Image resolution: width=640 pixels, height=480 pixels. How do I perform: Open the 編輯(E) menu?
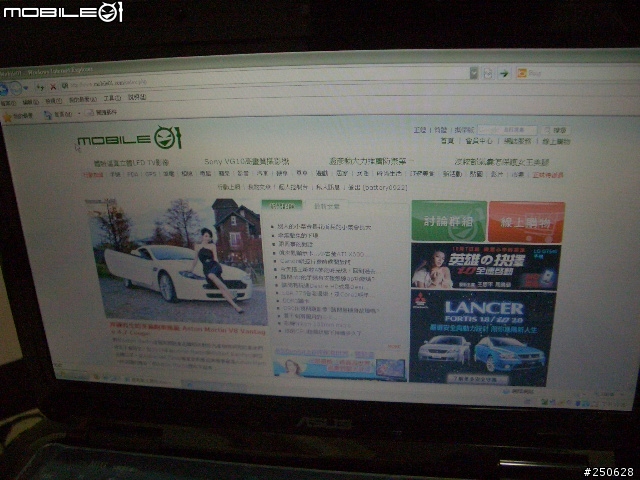click(x=30, y=102)
